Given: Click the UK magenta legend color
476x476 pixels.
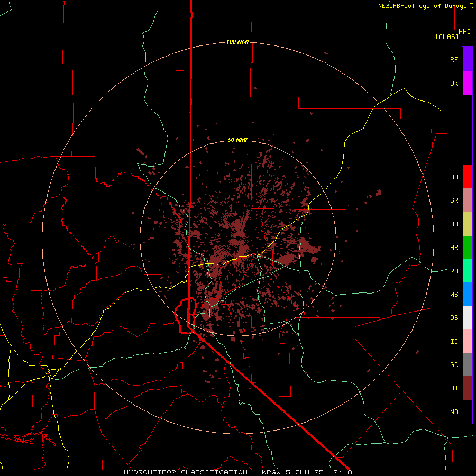Looking at the screenshot, I should point(467,83).
